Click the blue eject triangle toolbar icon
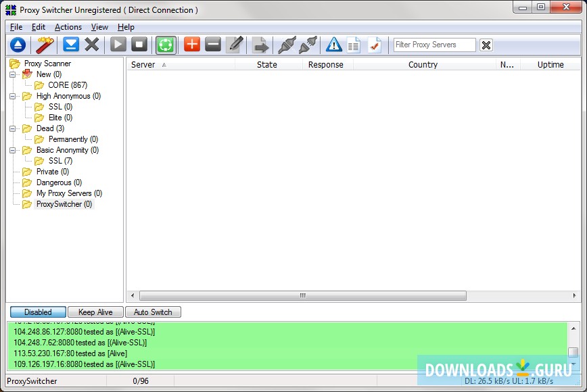The image size is (587, 392). click(18, 45)
